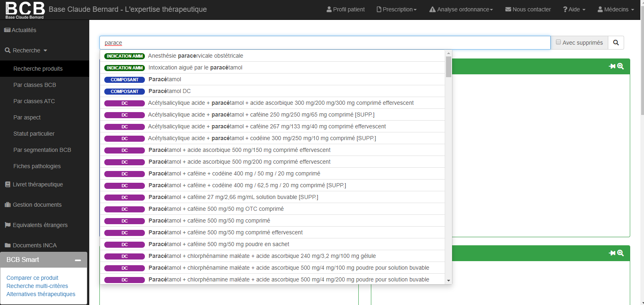Open Livret thérapeutique in the sidebar
The height and width of the screenshot is (305, 644).
[x=38, y=184]
